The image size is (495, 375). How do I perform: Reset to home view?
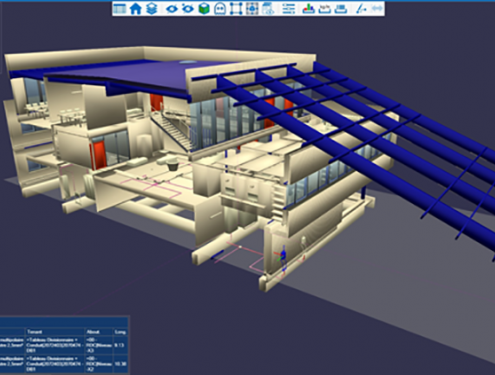[135, 9]
